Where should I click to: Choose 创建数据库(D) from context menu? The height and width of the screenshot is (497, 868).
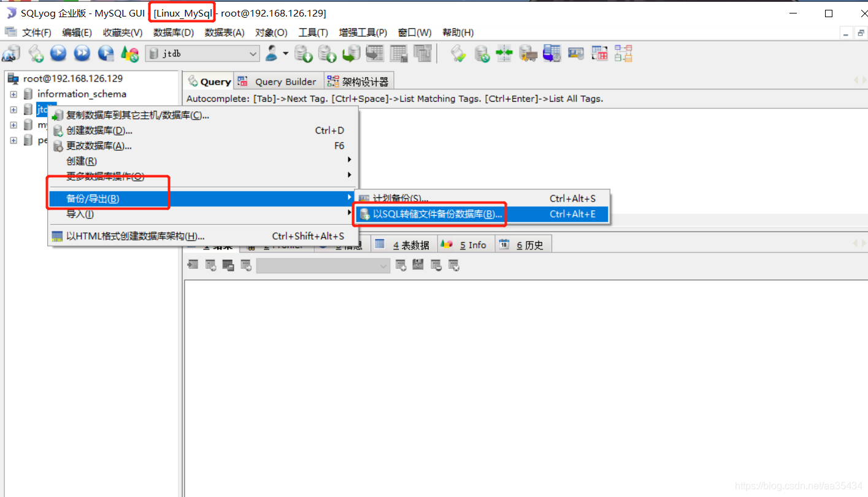(203, 131)
